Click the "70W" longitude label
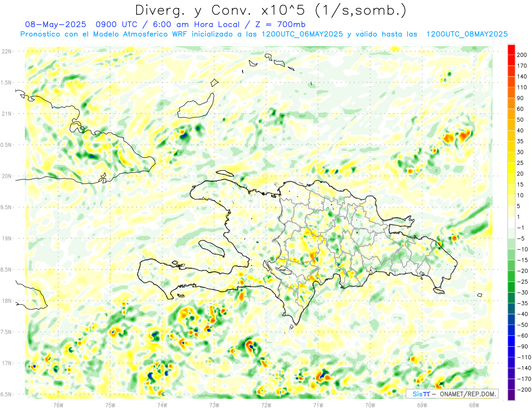The image size is (532, 411). (370, 405)
